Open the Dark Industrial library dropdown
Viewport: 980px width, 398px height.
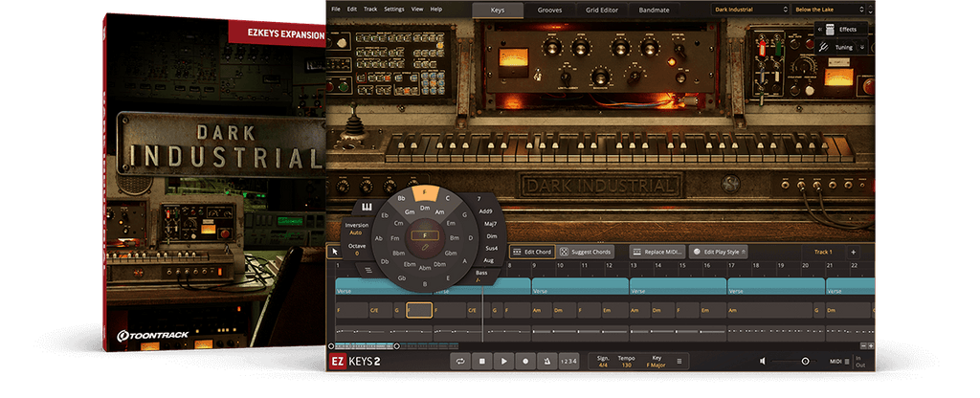coord(750,10)
